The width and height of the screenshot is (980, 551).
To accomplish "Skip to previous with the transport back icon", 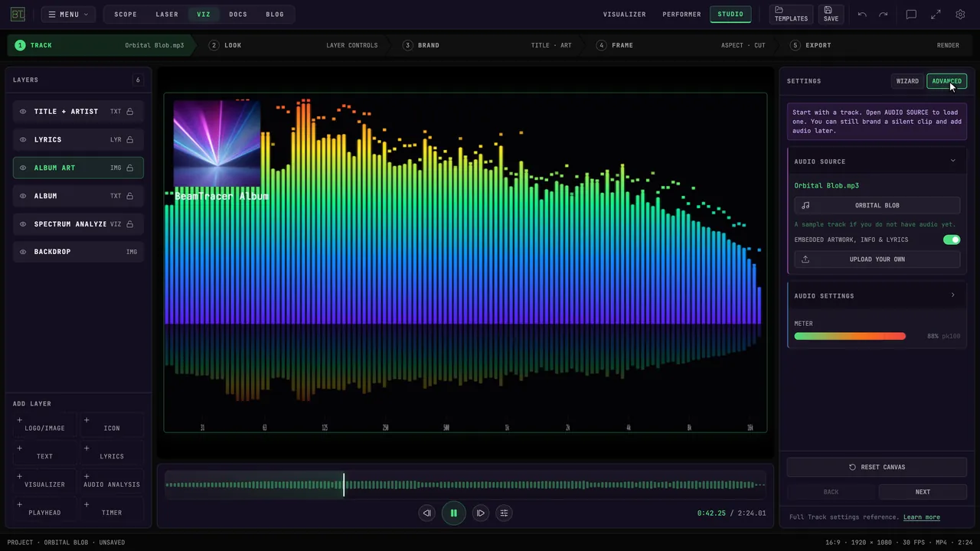I will click(x=426, y=513).
